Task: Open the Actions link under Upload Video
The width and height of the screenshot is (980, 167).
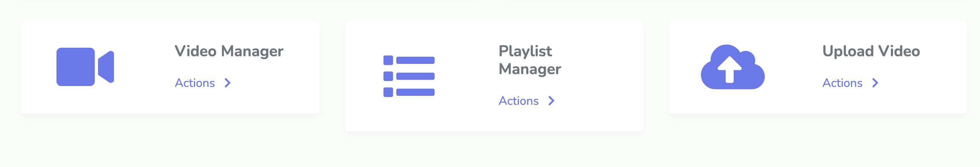Action: coord(842,83)
